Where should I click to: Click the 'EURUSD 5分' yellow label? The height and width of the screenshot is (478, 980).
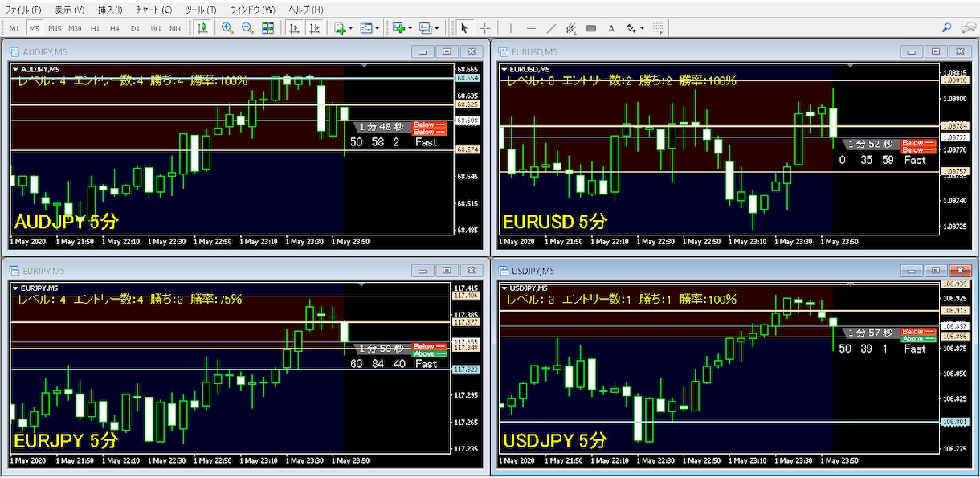(555, 222)
